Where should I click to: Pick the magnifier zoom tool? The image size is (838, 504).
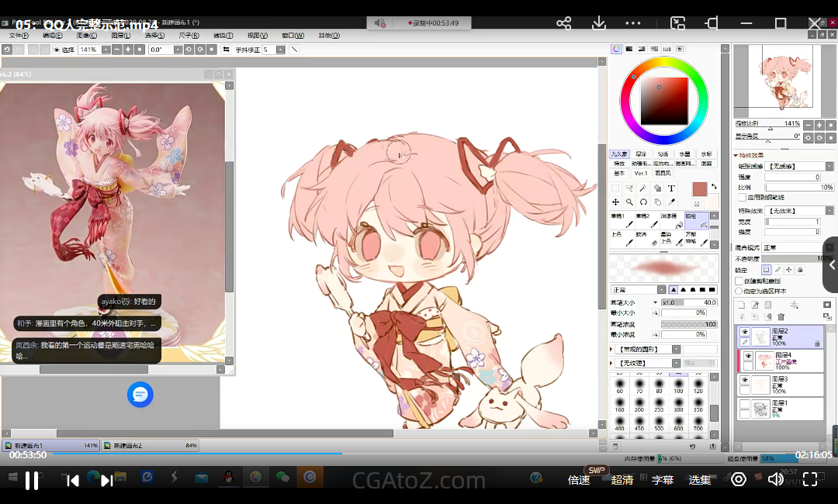tap(629, 202)
